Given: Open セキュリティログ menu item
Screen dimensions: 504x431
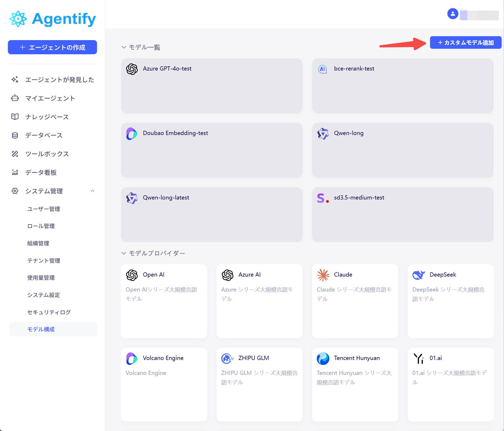Looking at the screenshot, I should pos(49,312).
